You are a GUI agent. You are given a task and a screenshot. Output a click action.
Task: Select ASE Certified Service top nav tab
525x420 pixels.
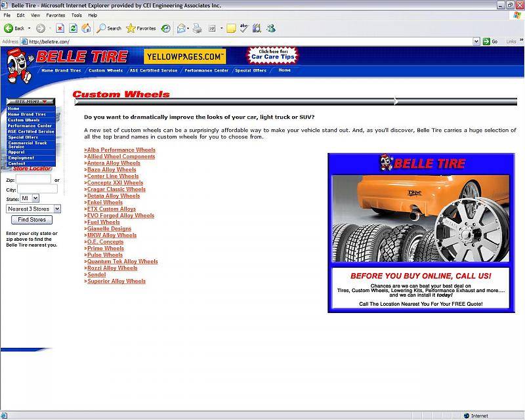[x=154, y=70]
